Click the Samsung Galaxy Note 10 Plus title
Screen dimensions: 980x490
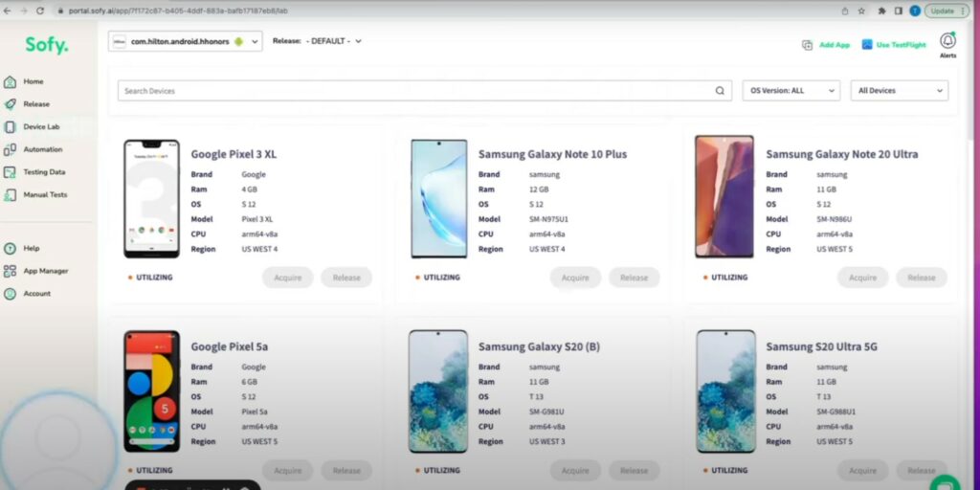(552, 154)
